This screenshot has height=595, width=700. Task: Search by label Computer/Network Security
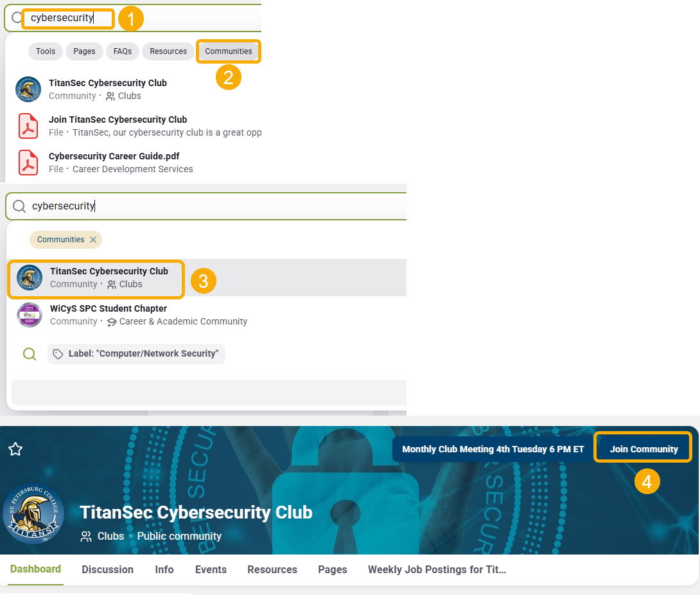[136, 354]
